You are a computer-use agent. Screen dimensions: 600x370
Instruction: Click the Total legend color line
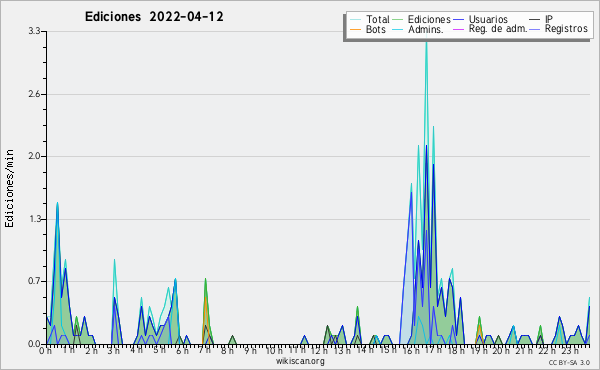pyautogui.click(x=355, y=20)
